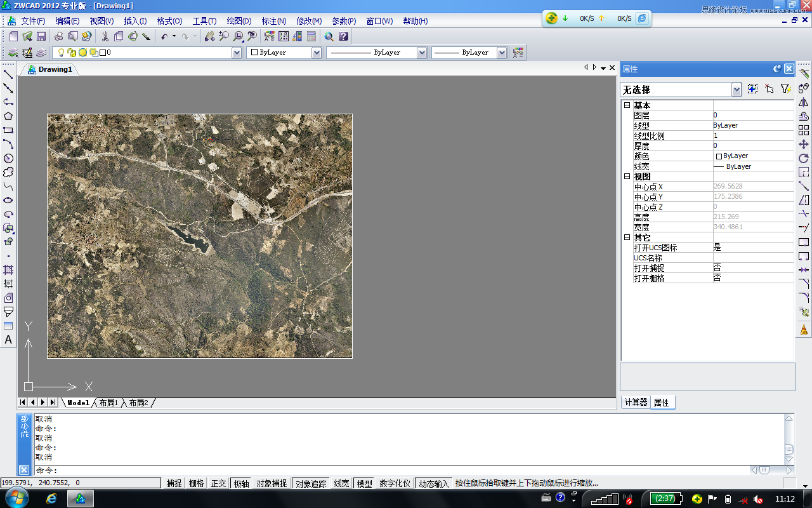Switch to the 计算器 panel tab
812x508 pixels.
[x=636, y=403]
